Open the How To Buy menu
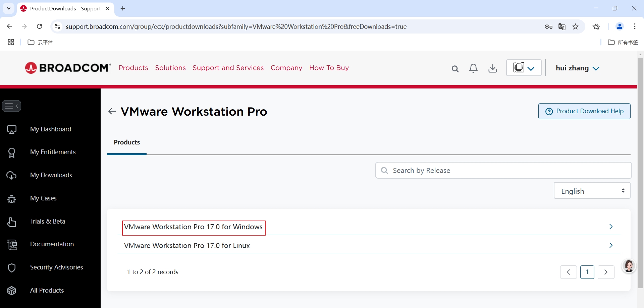Viewport: 644px width, 308px height. [329, 68]
